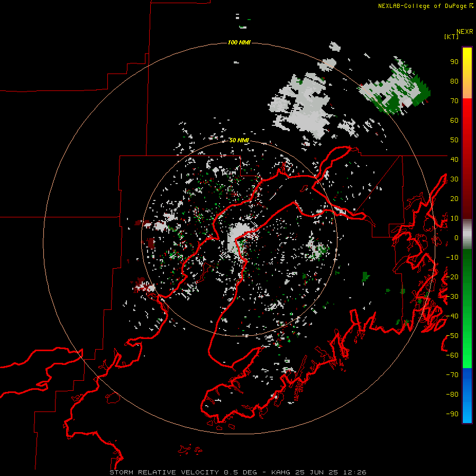Click the gray radar-site clutter blob at center
Viewport: 476px width, 476px height.
click(x=239, y=239)
